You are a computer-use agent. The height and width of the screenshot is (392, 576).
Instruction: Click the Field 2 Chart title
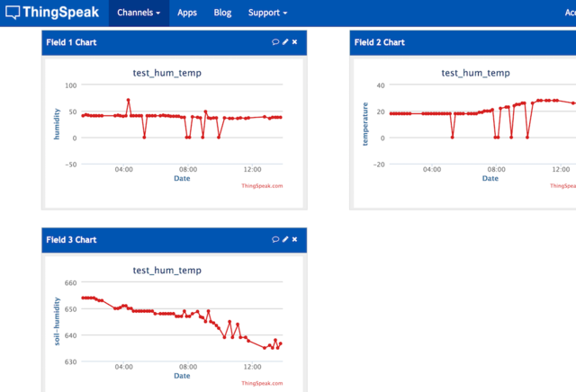click(x=380, y=42)
